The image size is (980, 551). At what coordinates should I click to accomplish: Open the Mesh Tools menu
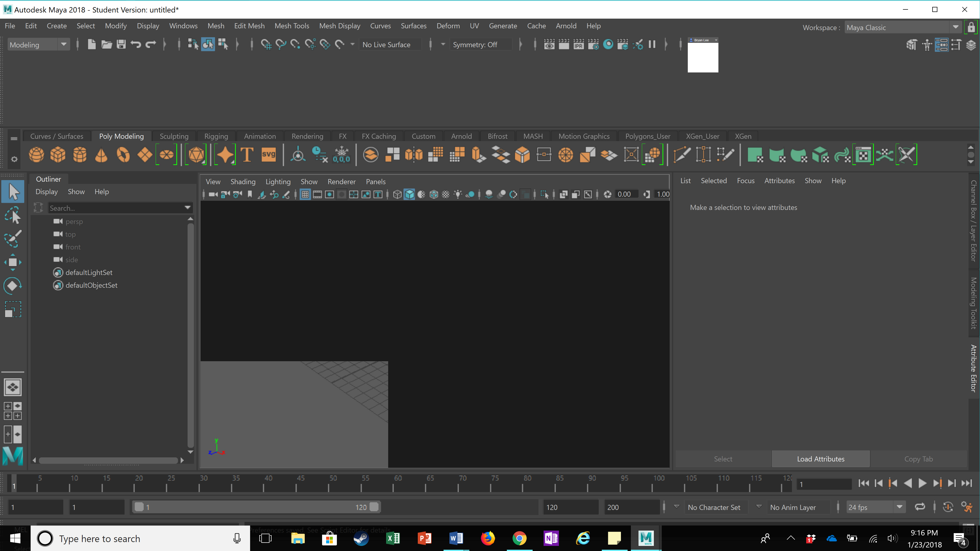coord(292,26)
